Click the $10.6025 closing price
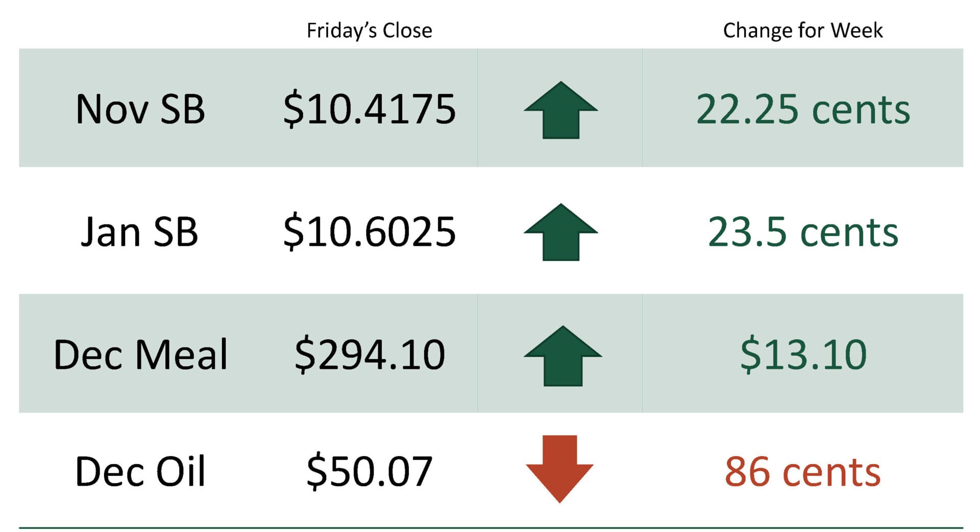This screenshot has height=532, width=980. (369, 232)
